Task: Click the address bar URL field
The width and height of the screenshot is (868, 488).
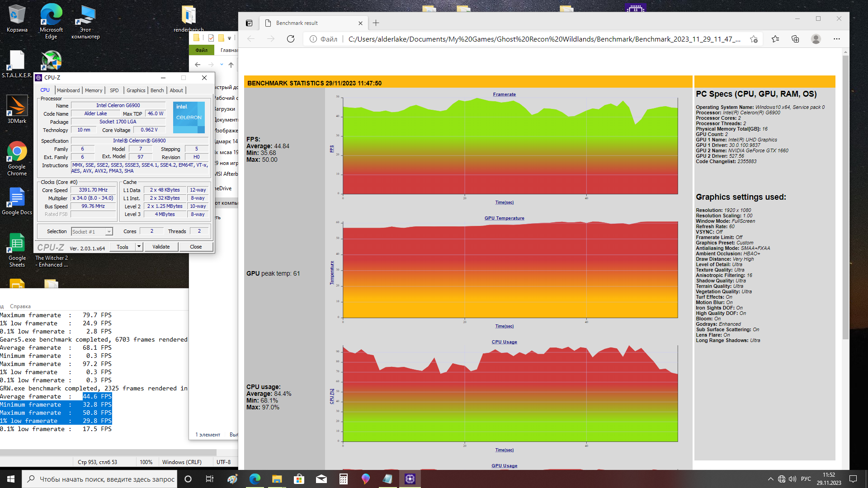Action: tap(542, 39)
